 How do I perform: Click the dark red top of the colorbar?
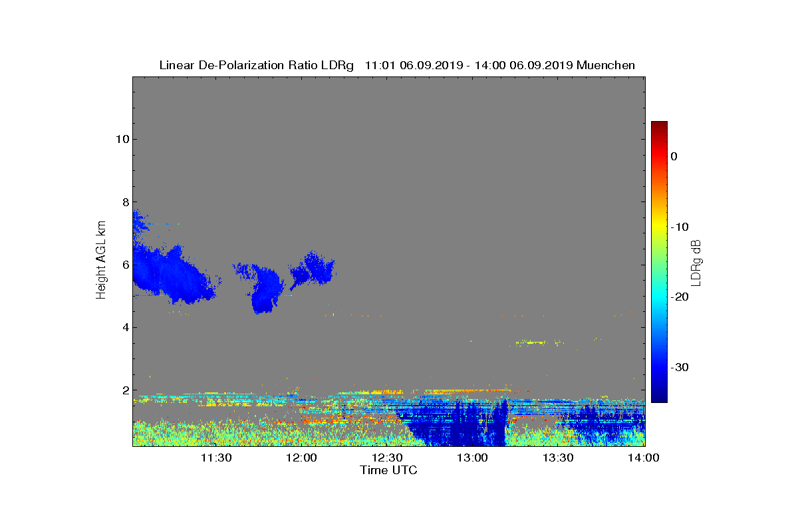point(659,126)
